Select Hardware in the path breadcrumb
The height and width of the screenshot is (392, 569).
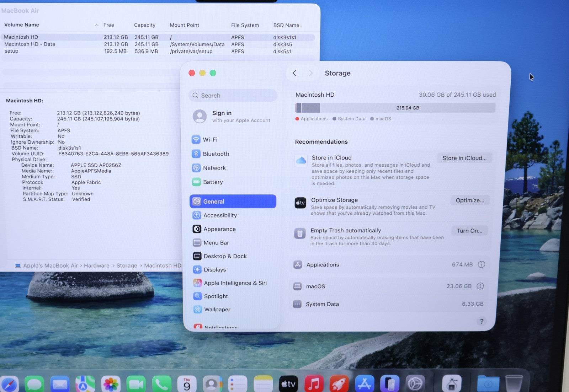tap(96, 265)
